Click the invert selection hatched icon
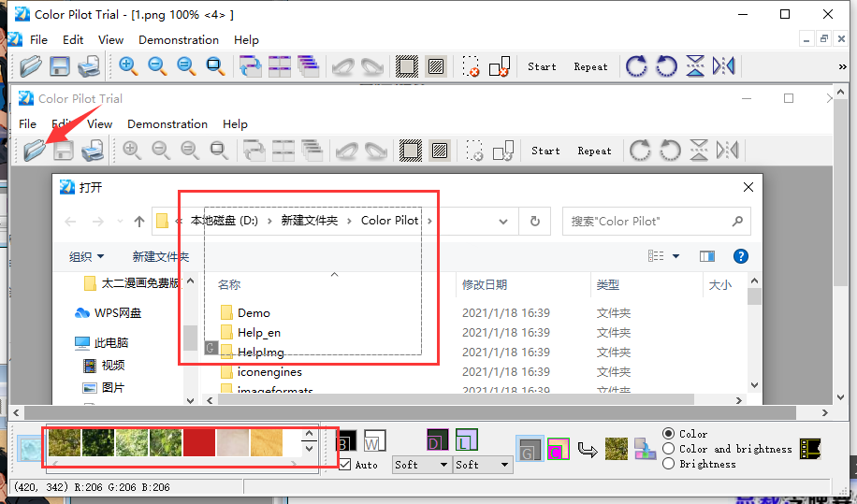The width and height of the screenshot is (857, 504). (436, 66)
